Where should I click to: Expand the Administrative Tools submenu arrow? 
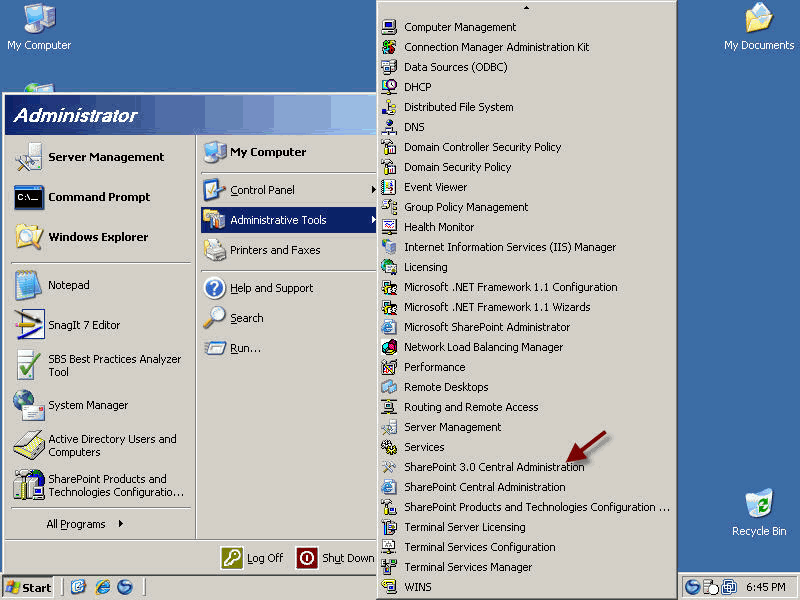click(373, 220)
